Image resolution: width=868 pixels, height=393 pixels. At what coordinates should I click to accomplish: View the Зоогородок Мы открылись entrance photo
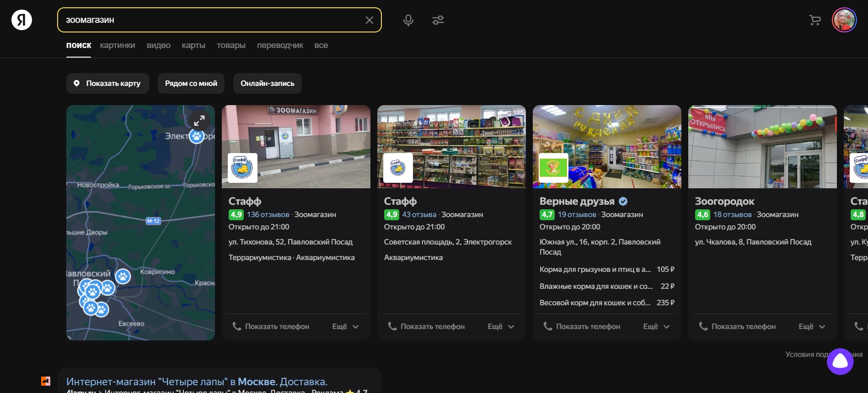762,147
